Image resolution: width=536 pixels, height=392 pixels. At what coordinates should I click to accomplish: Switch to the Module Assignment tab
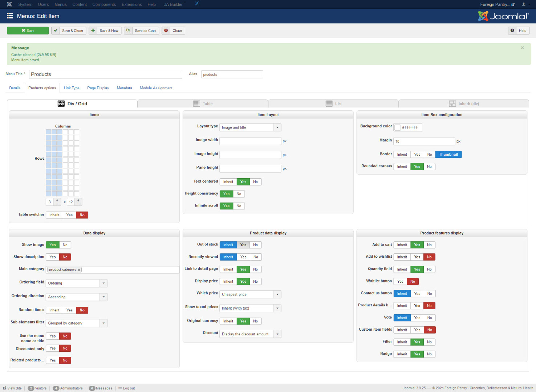156,88
